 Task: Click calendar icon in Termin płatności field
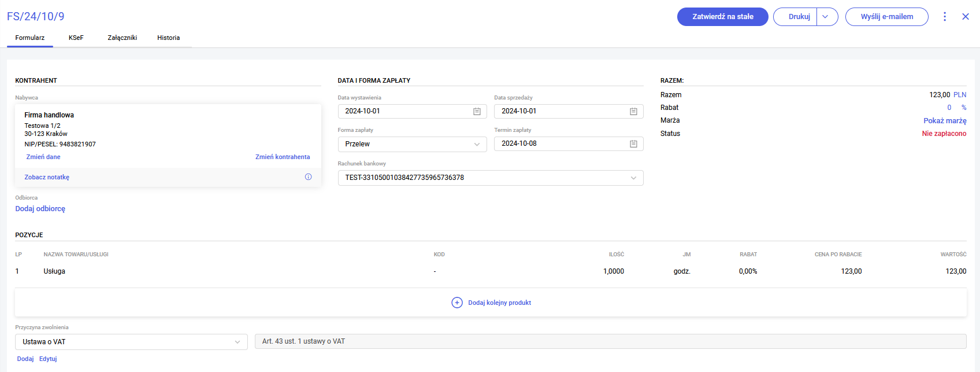(x=633, y=143)
